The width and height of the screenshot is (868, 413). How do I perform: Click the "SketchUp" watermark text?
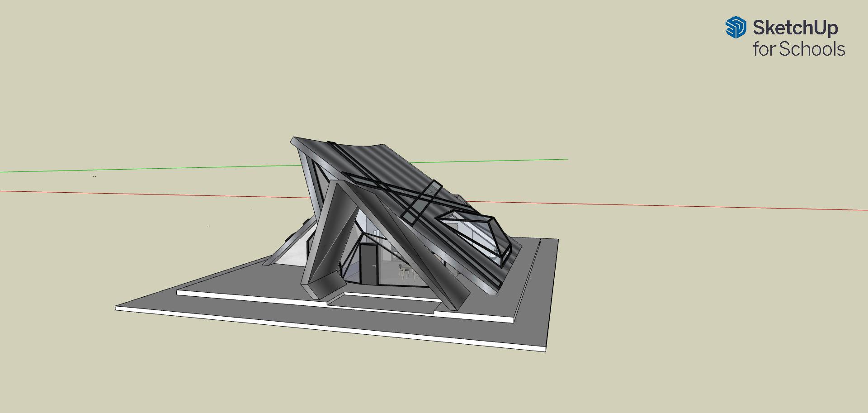(795, 28)
